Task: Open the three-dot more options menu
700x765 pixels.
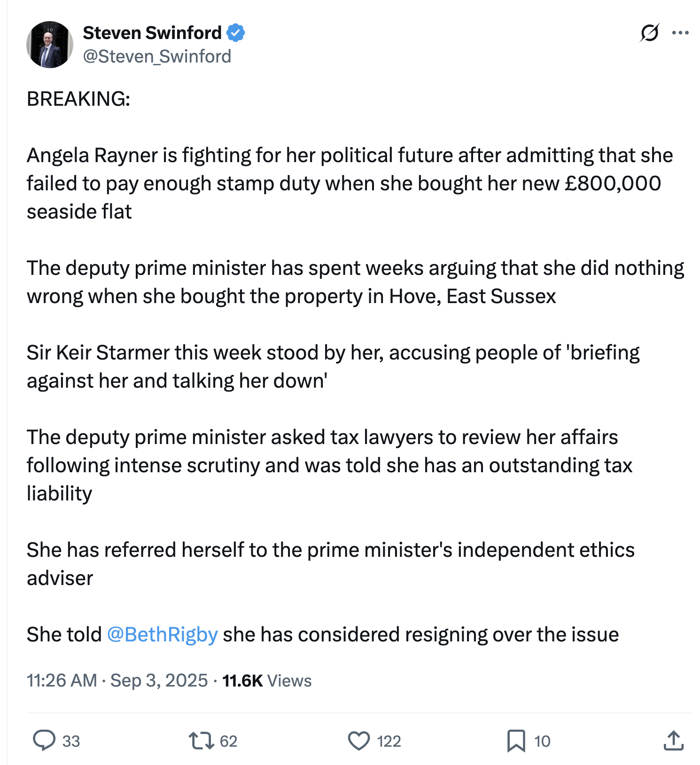Action: 680,33
